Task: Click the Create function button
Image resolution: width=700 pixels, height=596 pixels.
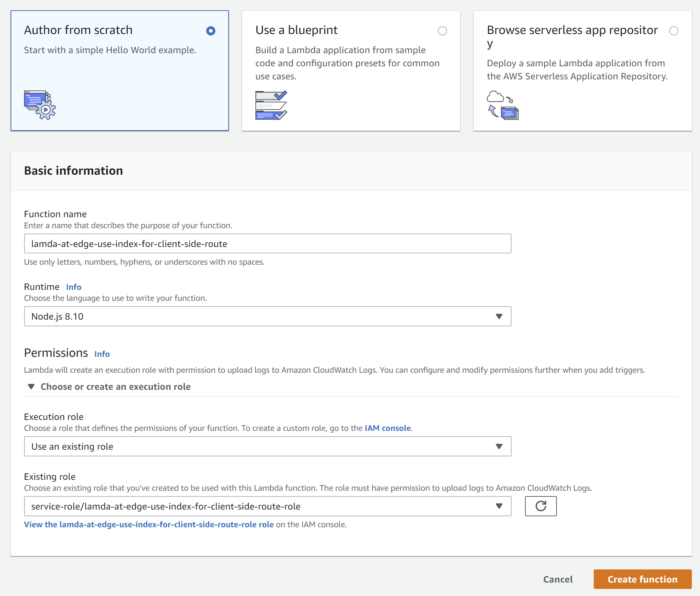Action: tap(643, 579)
